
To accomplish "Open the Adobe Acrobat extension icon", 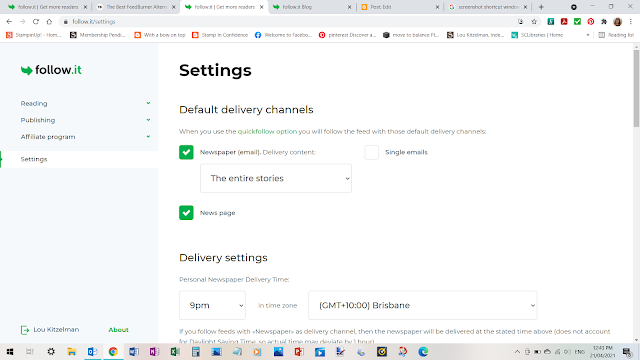I will click(564, 22).
